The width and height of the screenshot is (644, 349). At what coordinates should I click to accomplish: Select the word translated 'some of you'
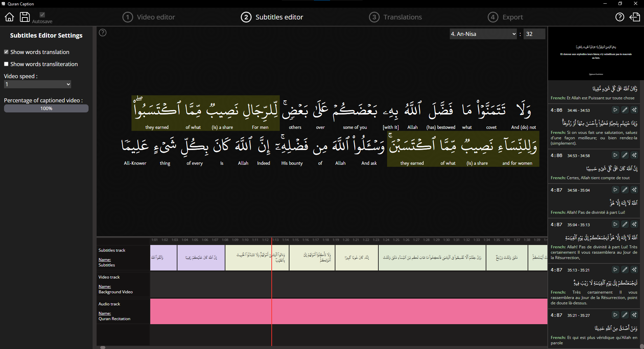(355, 114)
